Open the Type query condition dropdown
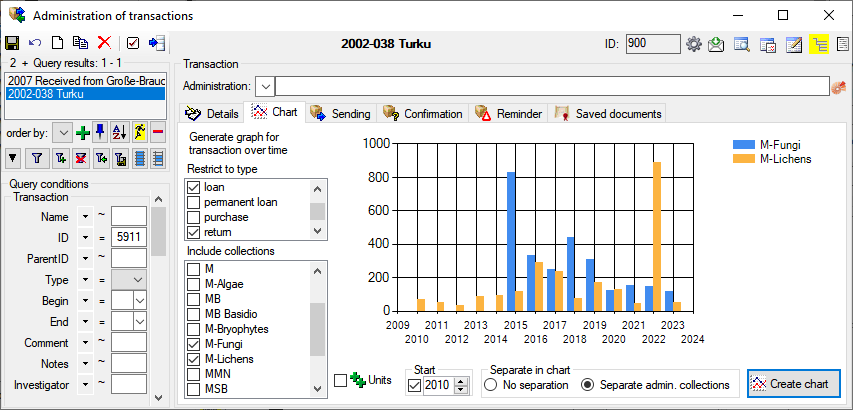 [128, 280]
